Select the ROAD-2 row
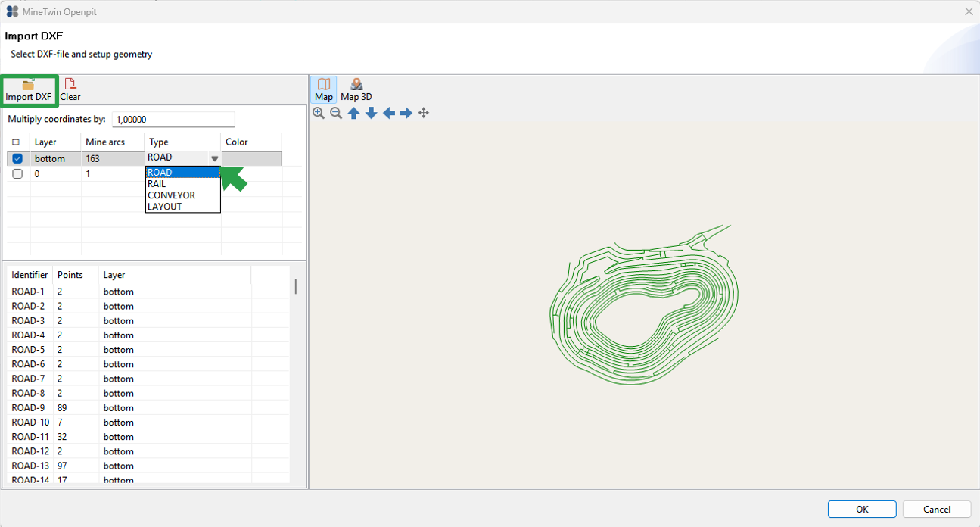This screenshot has height=527, width=980. (148, 306)
